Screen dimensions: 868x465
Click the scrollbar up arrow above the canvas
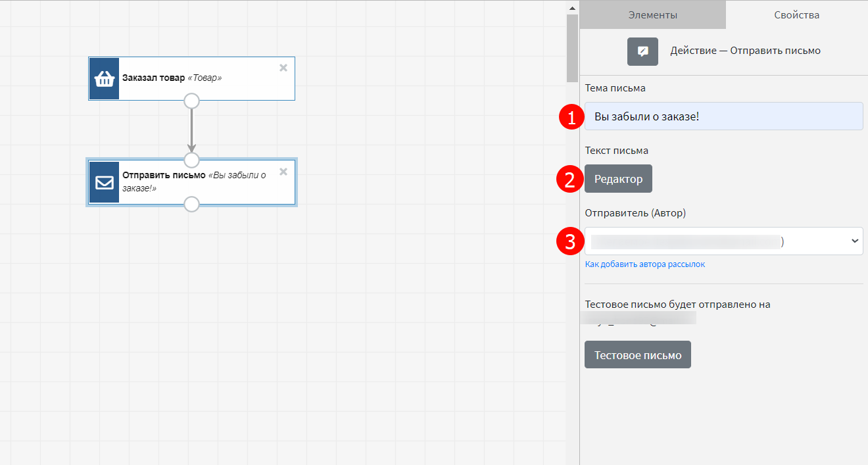(x=572, y=7)
